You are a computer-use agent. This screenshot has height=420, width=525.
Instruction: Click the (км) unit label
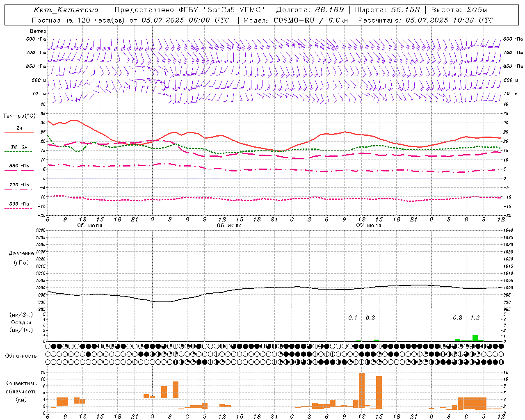pyautogui.click(x=21, y=399)
